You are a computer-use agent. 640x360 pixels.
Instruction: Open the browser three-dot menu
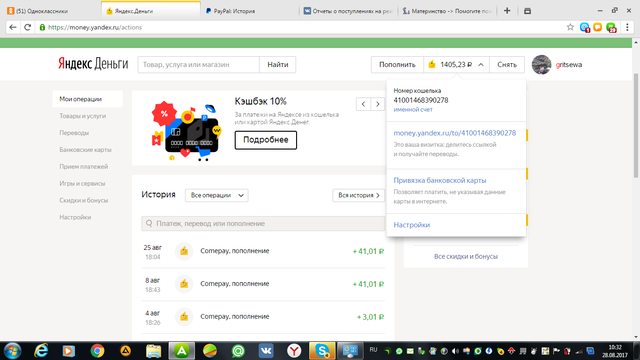click(x=627, y=27)
